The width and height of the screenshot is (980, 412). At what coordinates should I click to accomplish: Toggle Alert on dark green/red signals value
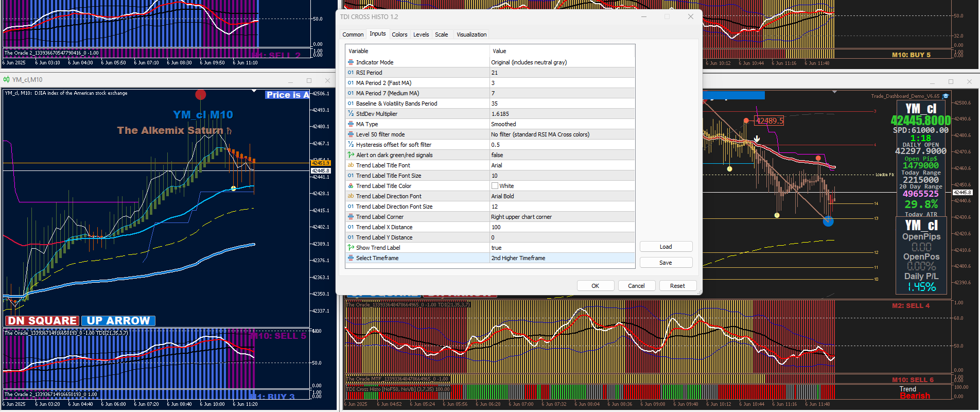tap(562, 155)
